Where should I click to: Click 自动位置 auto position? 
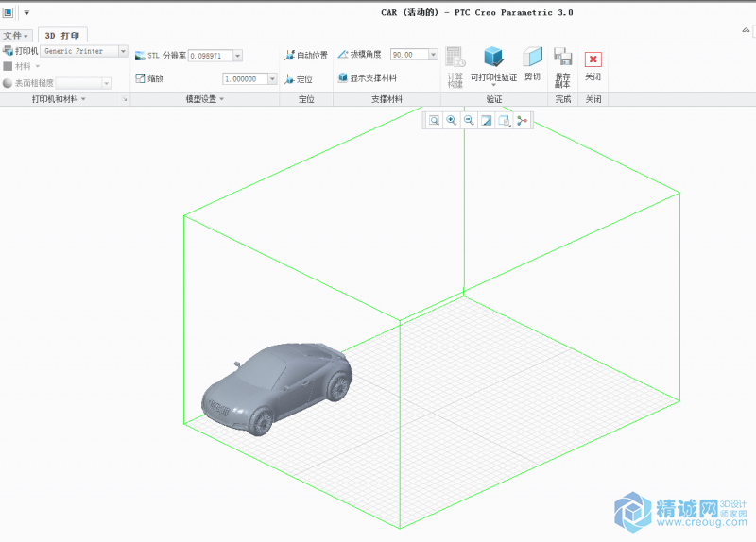coord(306,56)
